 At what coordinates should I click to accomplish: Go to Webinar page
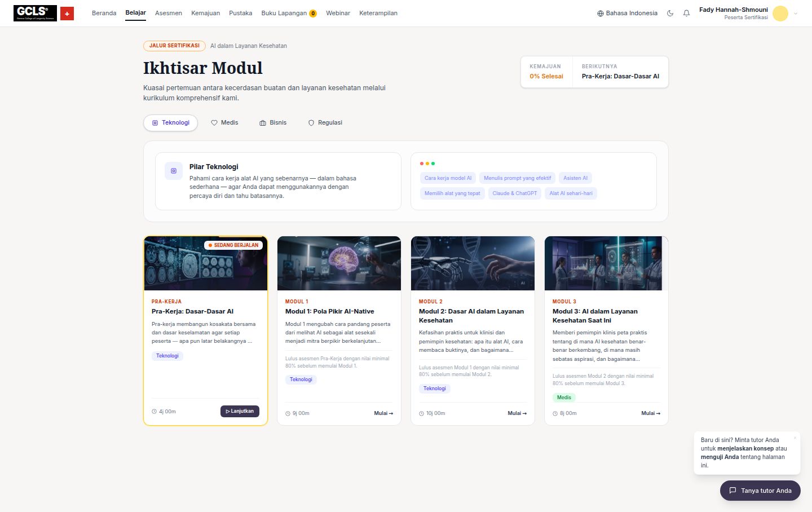[x=338, y=13]
